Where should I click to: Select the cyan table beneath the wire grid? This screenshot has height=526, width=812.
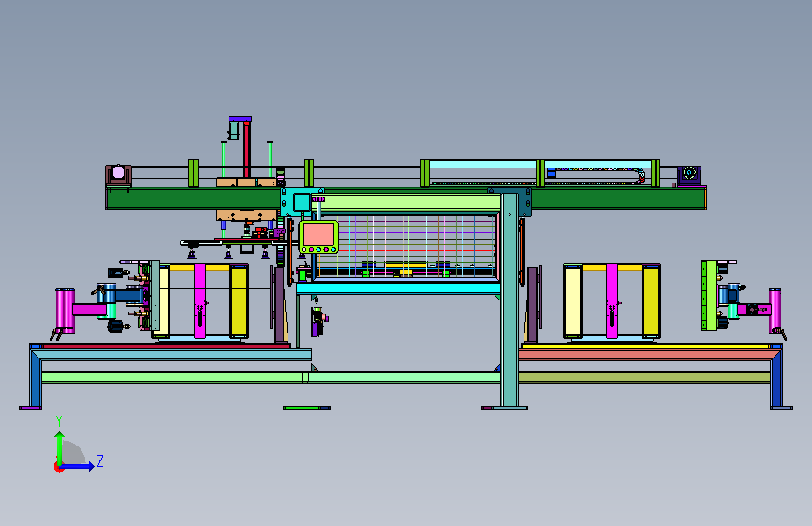coord(398,288)
